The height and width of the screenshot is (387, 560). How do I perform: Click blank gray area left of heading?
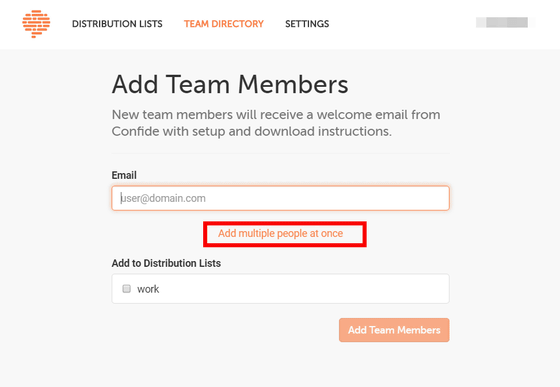[x=55, y=84]
